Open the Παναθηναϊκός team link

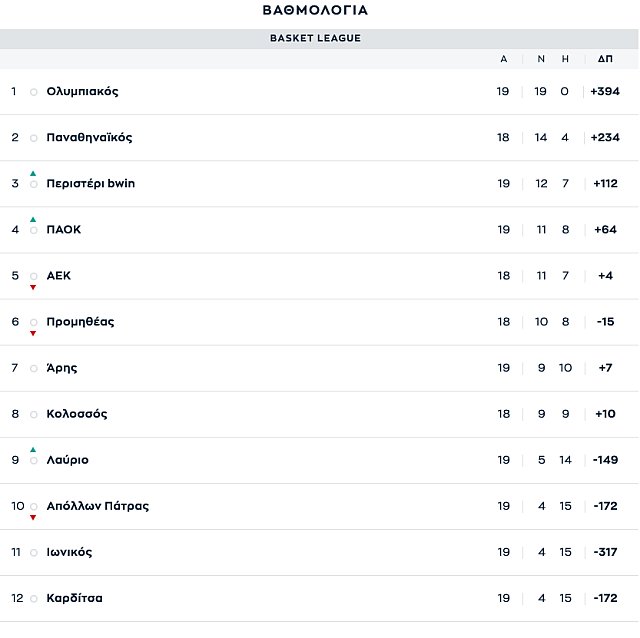89,137
